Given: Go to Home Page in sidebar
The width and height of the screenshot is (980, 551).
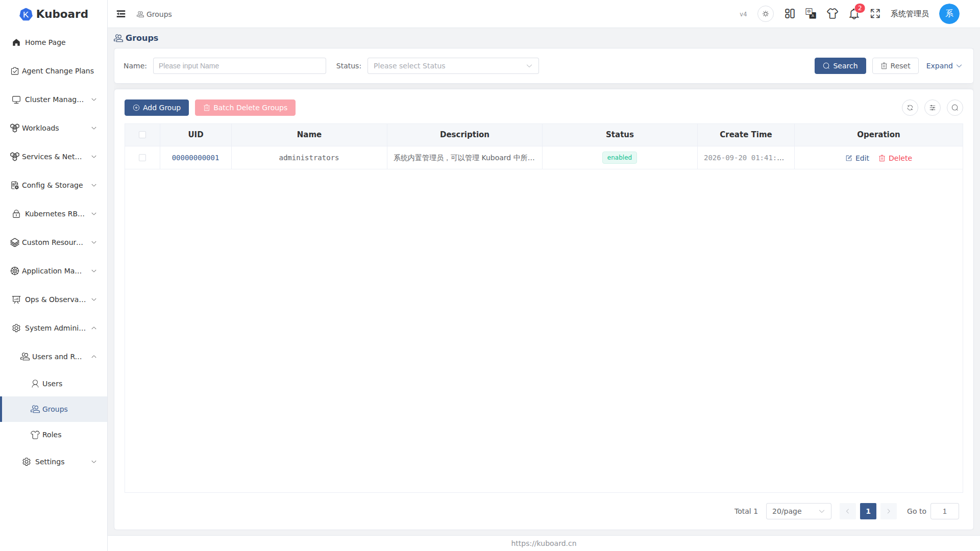Looking at the screenshot, I should coord(54,42).
